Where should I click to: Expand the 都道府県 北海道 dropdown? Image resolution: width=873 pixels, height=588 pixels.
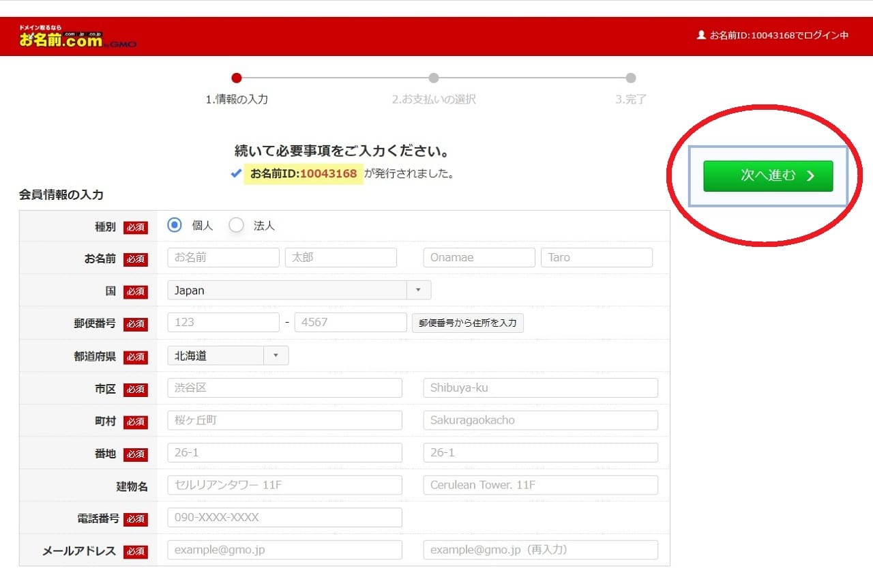click(x=228, y=355)
